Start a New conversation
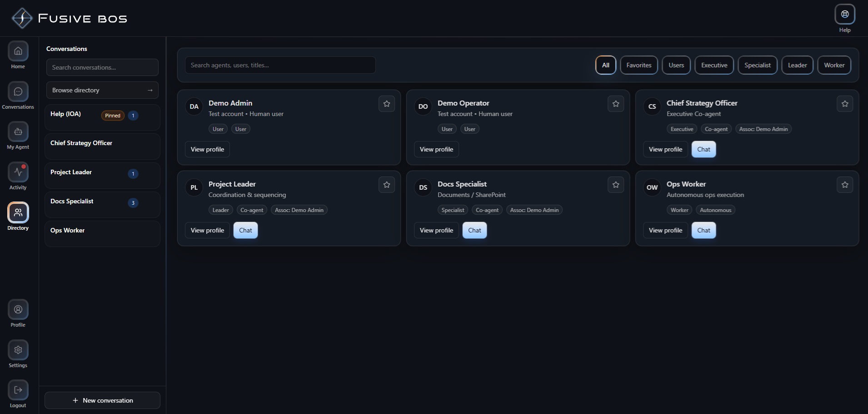This screenshot has height=414, width=868. click(102, 400)
